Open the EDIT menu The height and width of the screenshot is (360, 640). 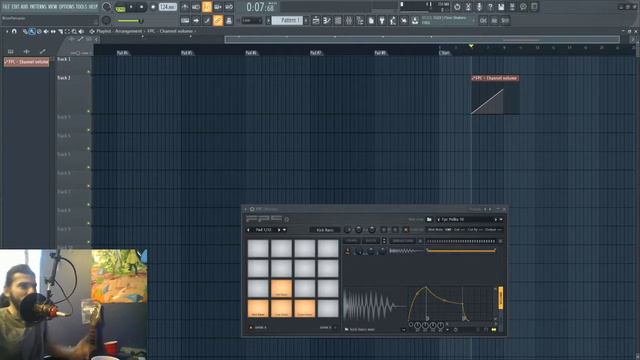click(x=16, y=7)
